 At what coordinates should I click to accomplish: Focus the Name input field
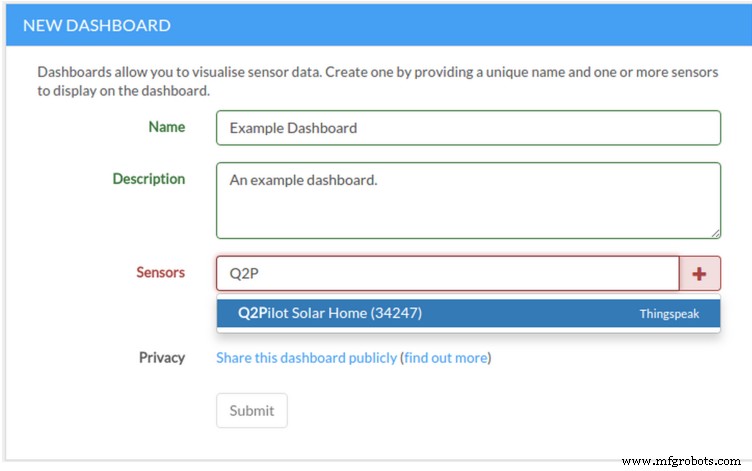coord(468,128)
